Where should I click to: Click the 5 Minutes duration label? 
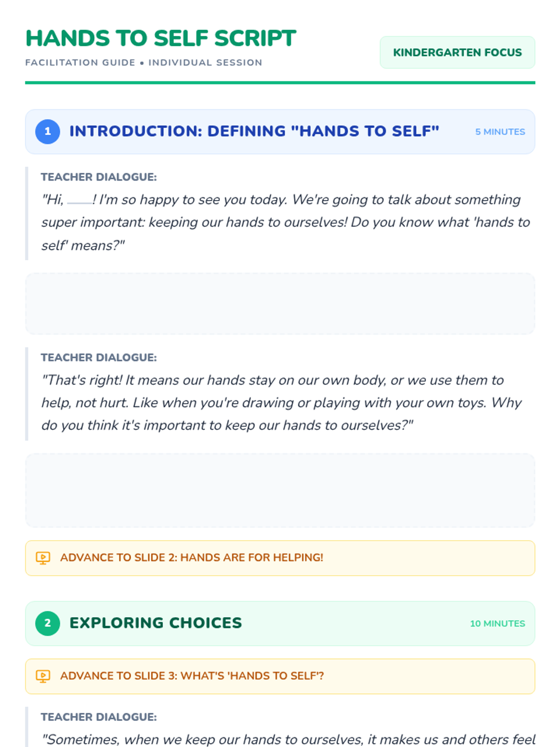click(500, 132)
